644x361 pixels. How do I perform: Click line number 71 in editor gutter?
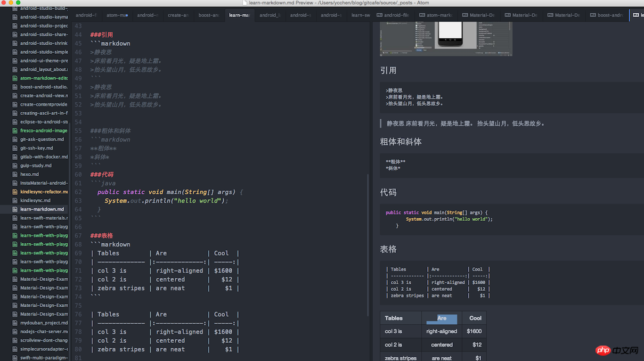point(78,270)
